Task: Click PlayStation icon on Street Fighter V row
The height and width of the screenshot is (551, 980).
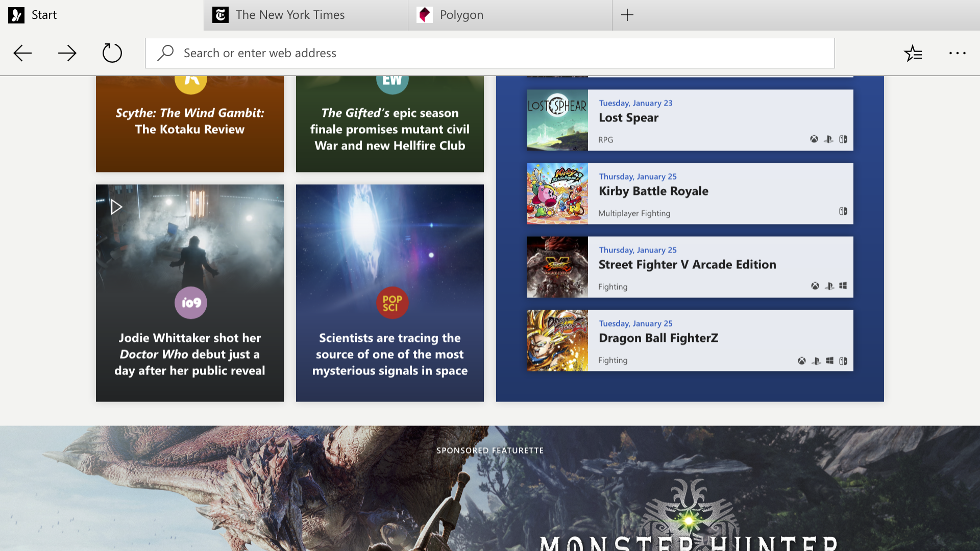Action: pyautogui.click(x=830, y=286)
